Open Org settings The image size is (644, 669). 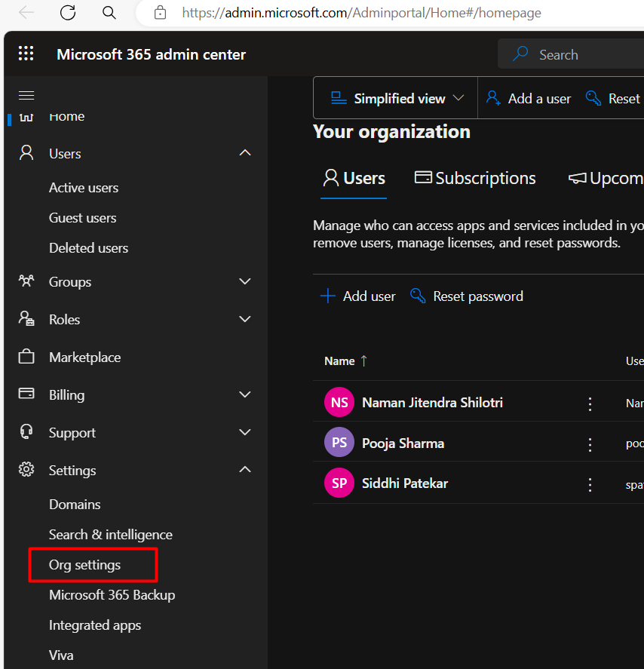pyautogui.click(x=85, y=565)
